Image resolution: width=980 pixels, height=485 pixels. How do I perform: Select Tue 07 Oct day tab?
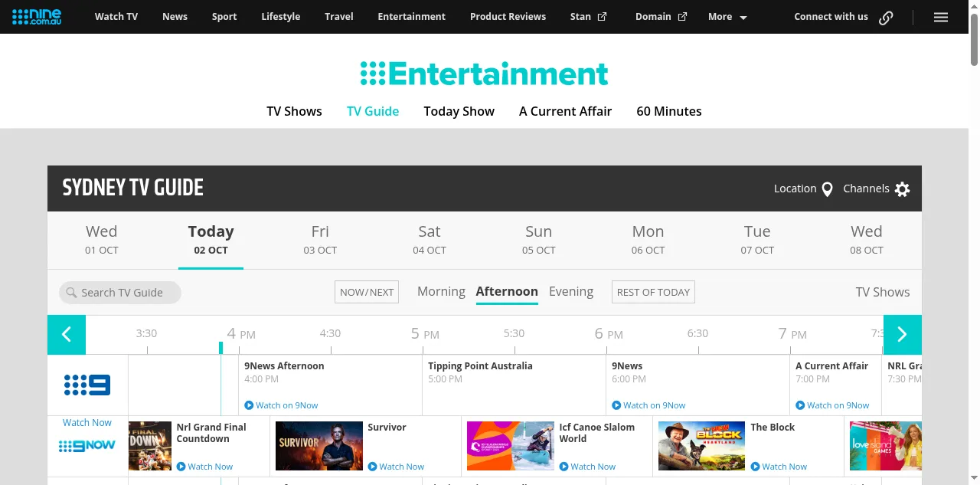[757, 239]
